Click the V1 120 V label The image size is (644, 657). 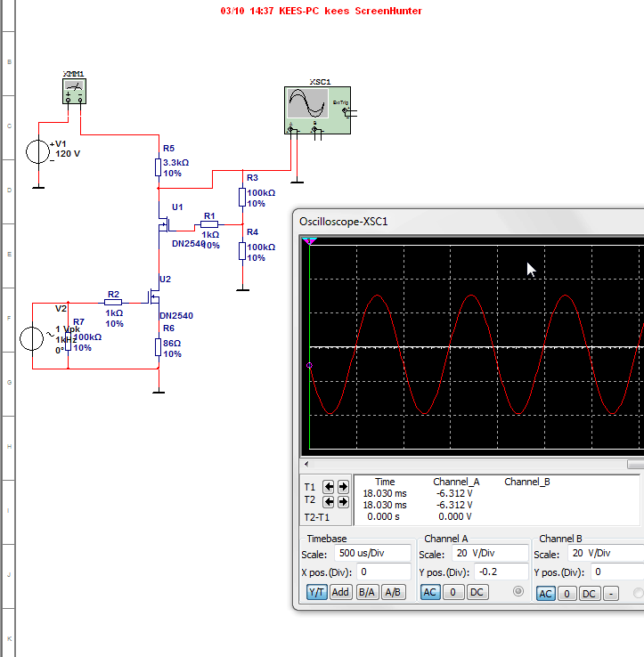click(x=68, y=154)
